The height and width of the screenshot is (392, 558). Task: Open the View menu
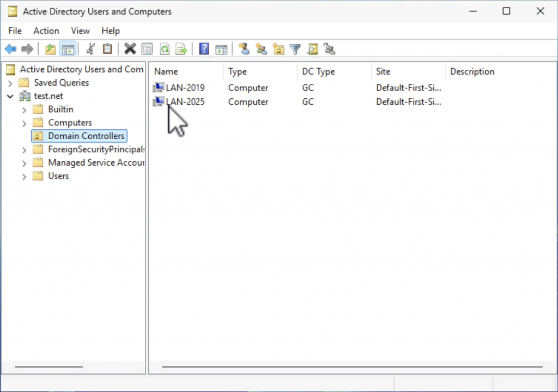(80, 31)
